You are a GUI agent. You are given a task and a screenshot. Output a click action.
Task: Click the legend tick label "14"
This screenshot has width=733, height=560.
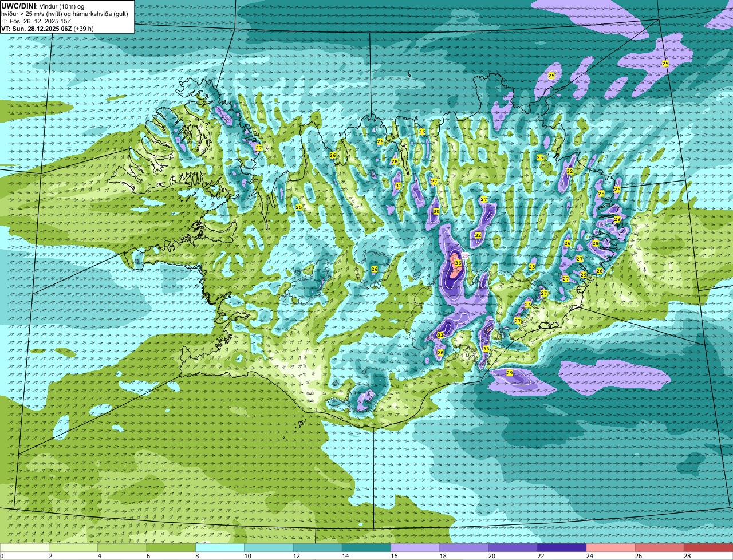345,556
